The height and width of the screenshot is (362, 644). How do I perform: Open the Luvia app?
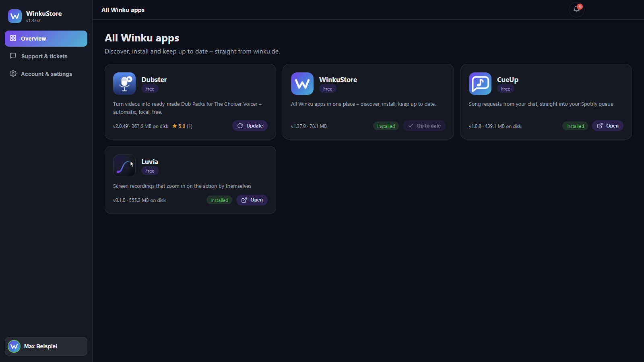252,200
